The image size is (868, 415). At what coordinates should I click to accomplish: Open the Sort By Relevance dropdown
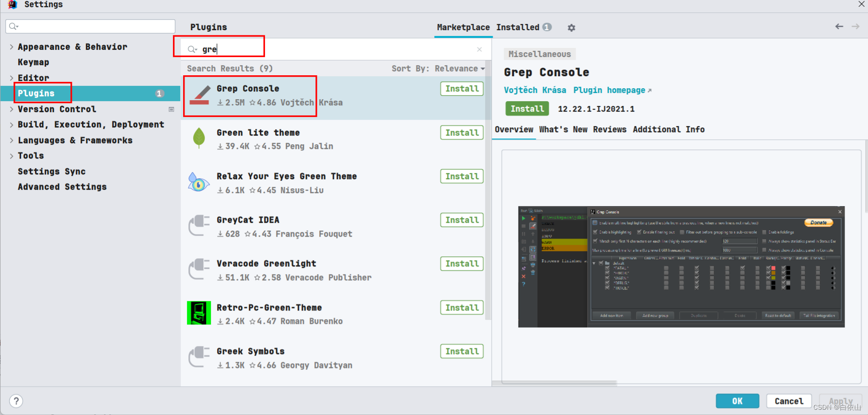point(438,69)
